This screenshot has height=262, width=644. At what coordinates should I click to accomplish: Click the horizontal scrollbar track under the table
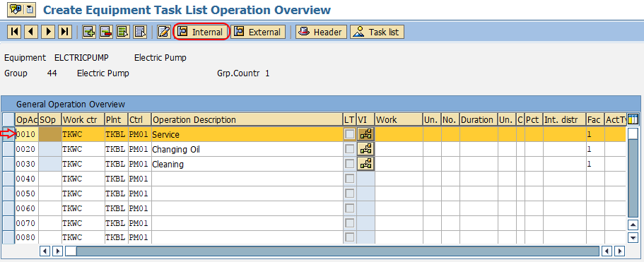(x=339, y=251)
